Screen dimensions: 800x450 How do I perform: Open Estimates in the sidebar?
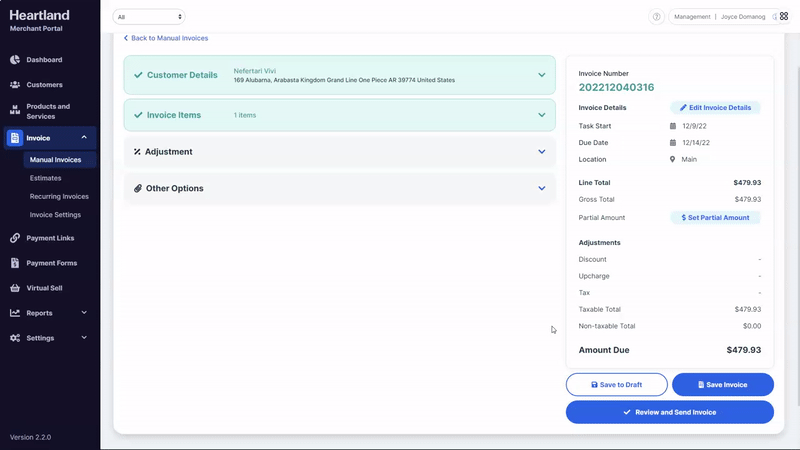point(45,178)
